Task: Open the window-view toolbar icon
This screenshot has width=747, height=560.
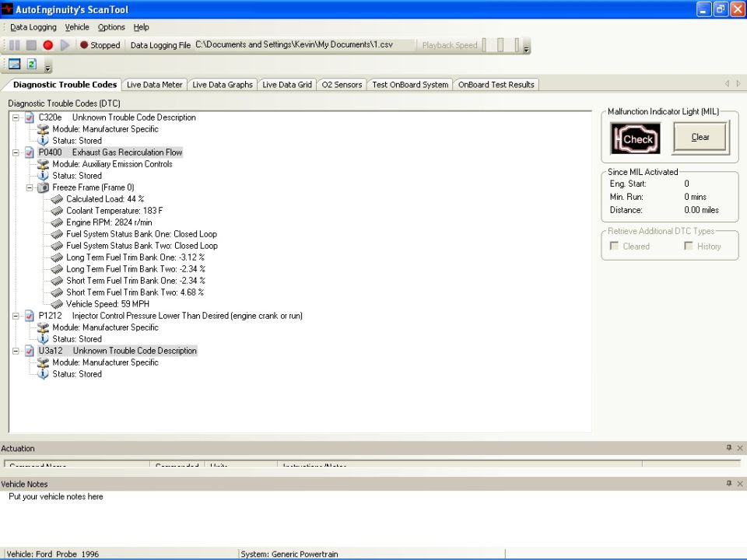Action: pyautogui.click(x=14, y=64)
